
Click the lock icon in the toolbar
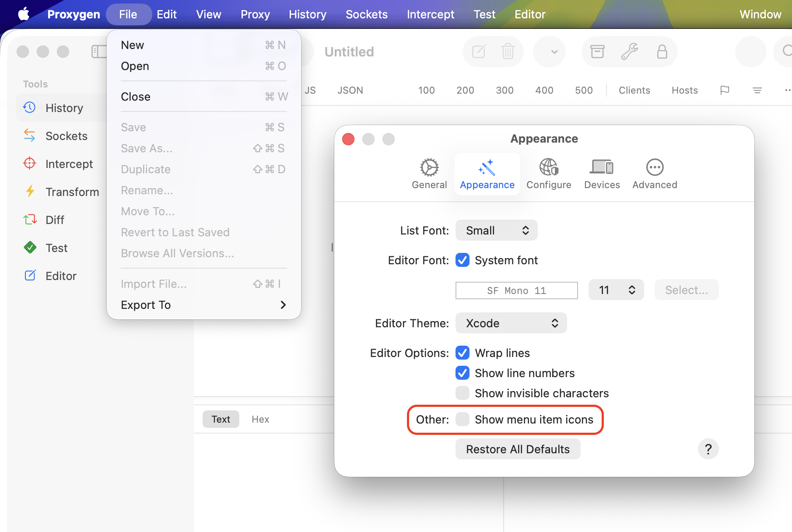click(x=662, y=52)
